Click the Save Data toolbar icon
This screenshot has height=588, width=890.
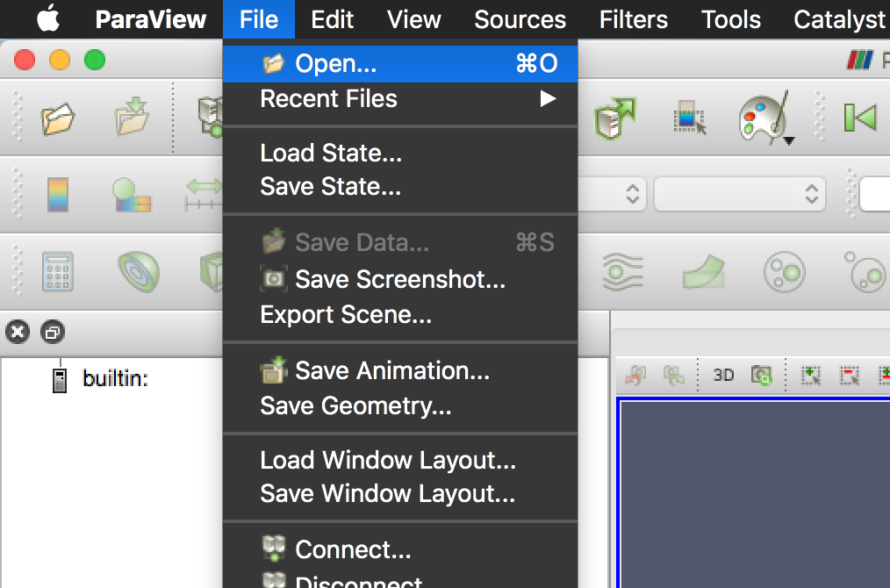coord(133,118)
